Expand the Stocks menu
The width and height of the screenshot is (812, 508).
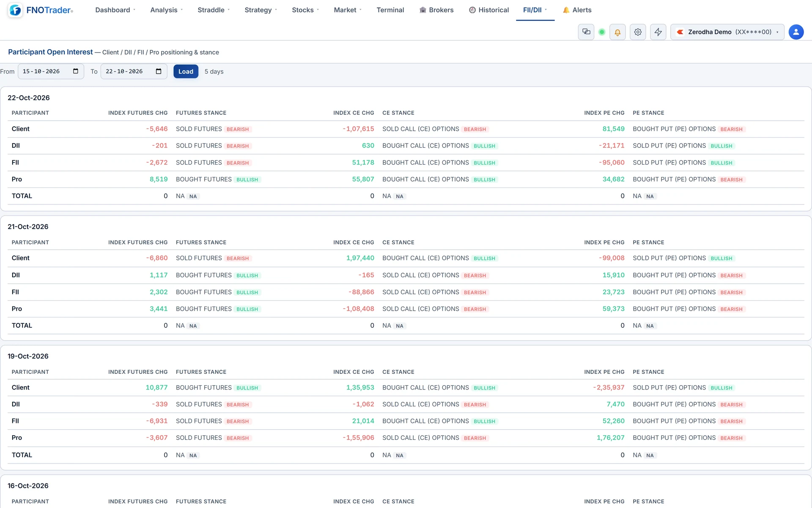(x=305, y=10)
